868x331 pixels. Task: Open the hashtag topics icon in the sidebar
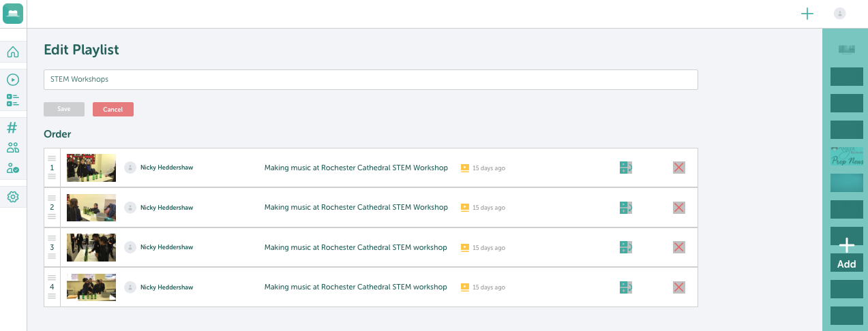12,127
